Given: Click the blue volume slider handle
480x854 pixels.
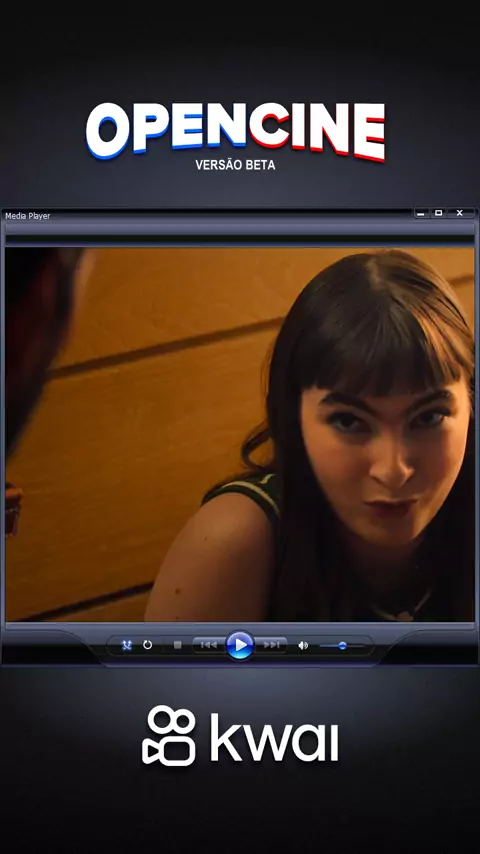Looking at the screenshot, I should tap(342, 646).
